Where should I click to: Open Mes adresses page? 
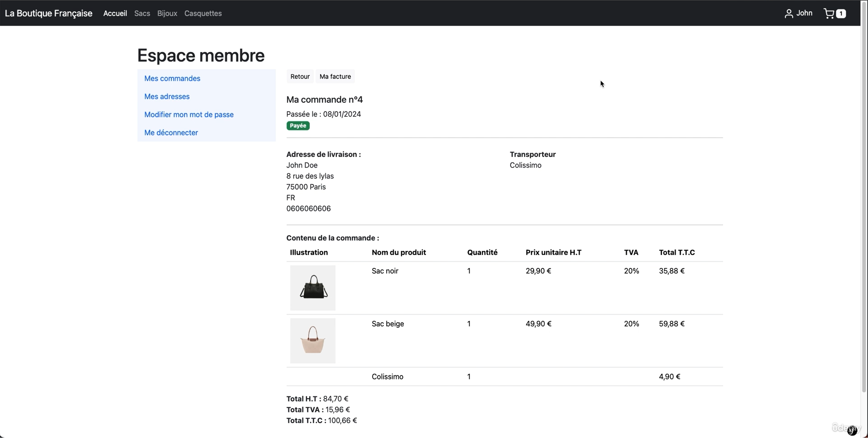click(167, 96)
